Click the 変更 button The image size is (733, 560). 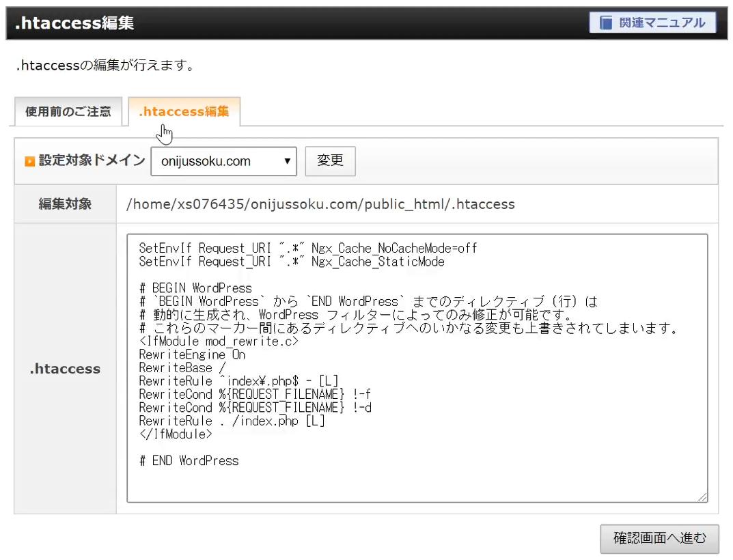330,160
